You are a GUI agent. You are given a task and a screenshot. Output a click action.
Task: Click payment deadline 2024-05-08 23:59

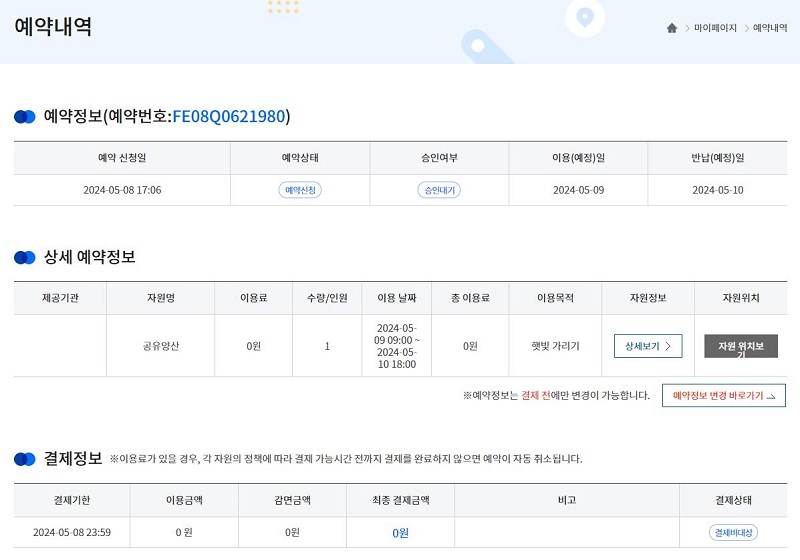pyautogui.click(x=72, y=532)
